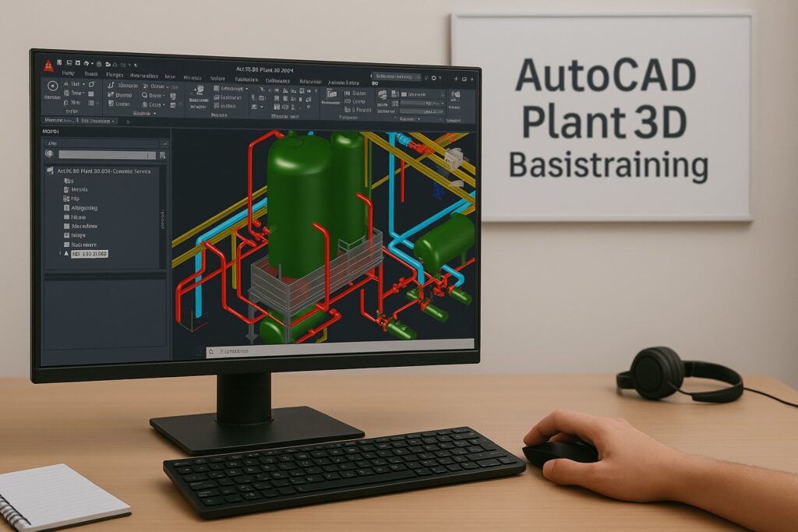The width and height of the screenshot is (798, 532).
Task: Click the ViewCube in the 3D viewport
Action: coord(454,158)
